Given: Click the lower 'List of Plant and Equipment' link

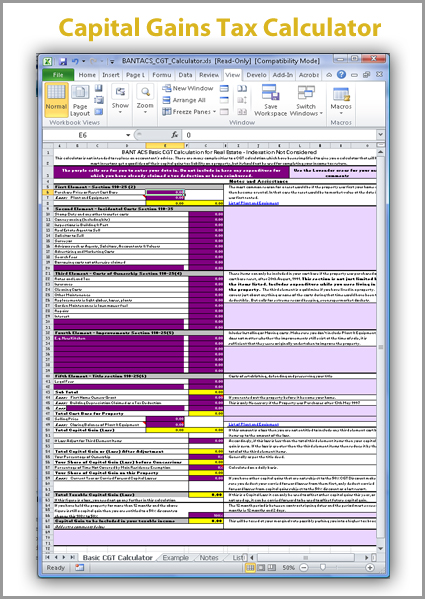Looking at the screenshot, I should pyautogui.click(x=254, y=424).
